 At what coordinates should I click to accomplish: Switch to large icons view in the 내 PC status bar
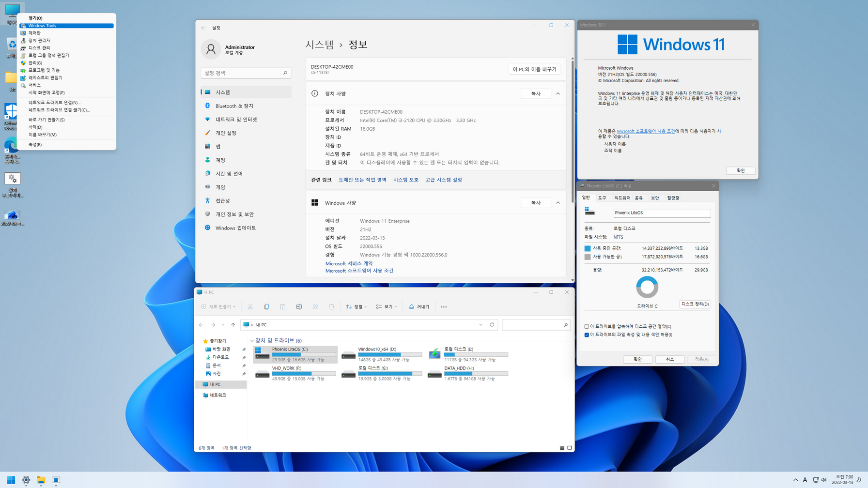[x=570, y=448]
